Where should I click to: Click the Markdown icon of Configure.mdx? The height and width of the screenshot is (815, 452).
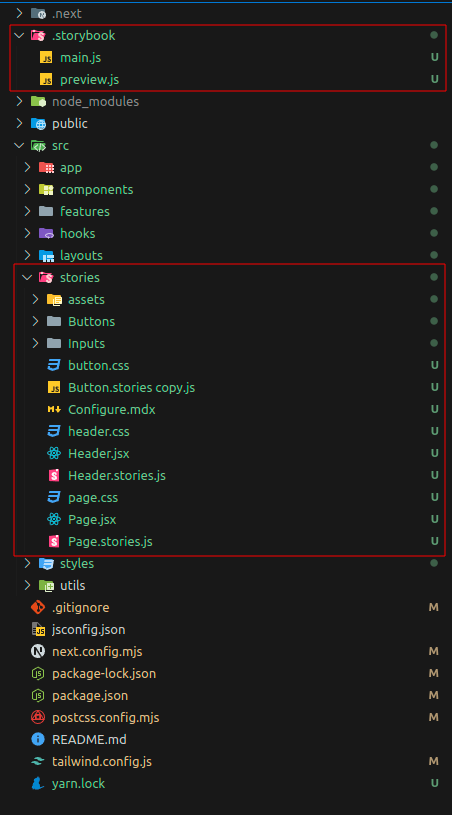54,410
